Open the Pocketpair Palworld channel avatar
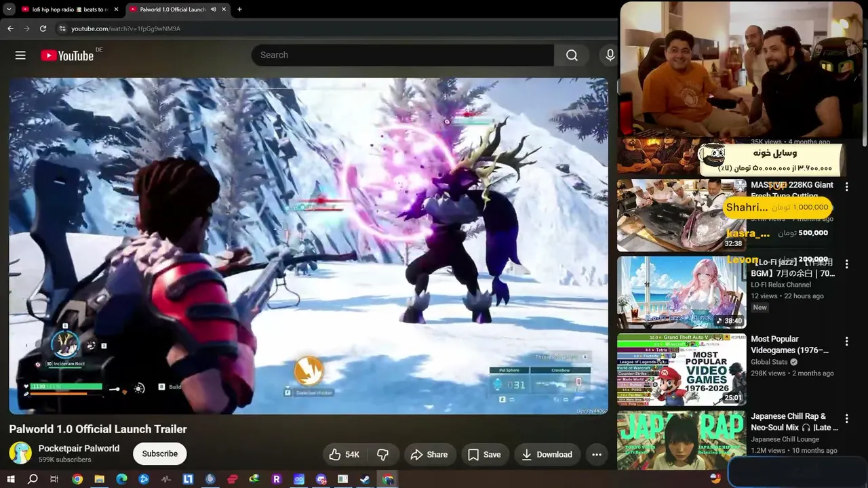This screenshot has height=488, width=868. pyautogui.click(x=20, y=453)
